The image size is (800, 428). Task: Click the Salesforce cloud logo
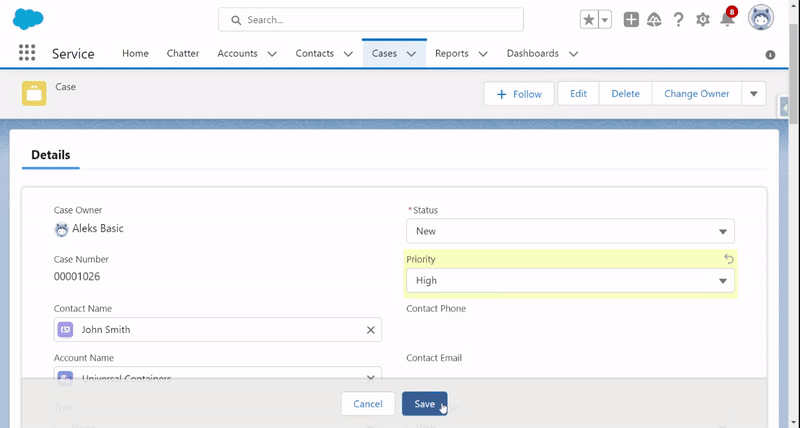pos(28,19)
